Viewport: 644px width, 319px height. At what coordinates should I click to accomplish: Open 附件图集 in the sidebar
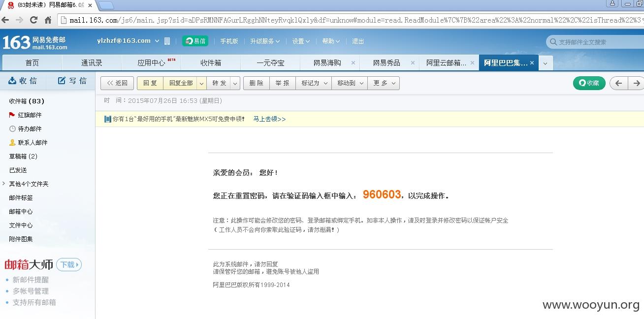click(21, 239)
